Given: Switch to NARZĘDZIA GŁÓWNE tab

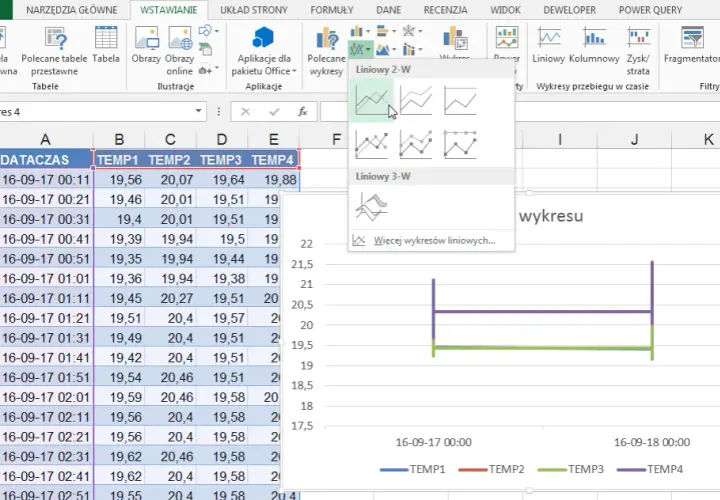Looking at the screenshot, I should (x=72, y=10).
